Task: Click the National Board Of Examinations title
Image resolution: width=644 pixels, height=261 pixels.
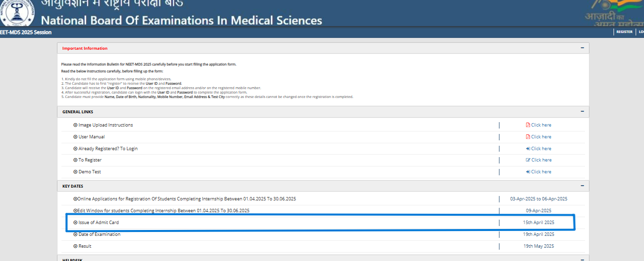Action: coord(181,21)
